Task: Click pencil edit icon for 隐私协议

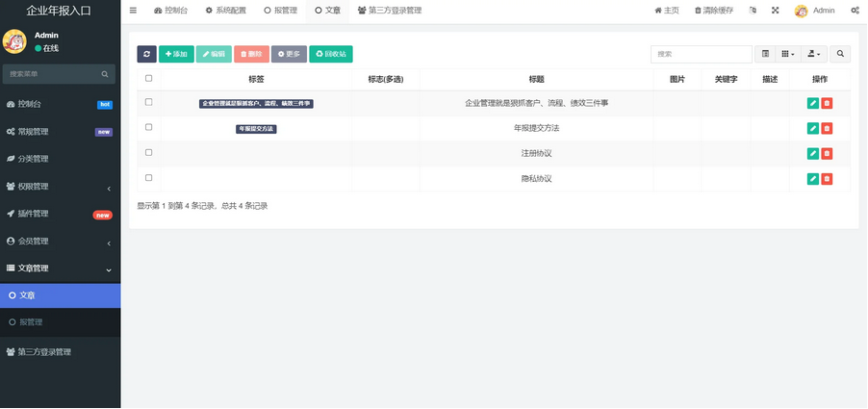Action: click(812, 179)
